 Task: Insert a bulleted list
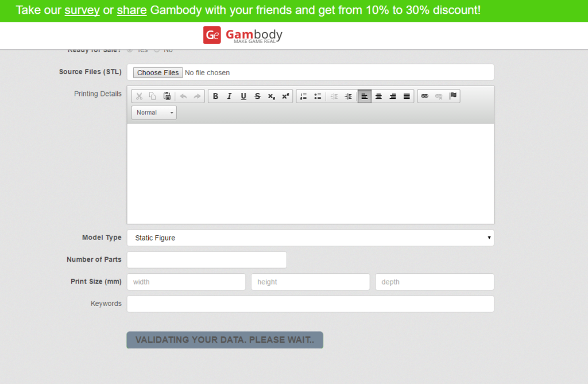point(318,96)
